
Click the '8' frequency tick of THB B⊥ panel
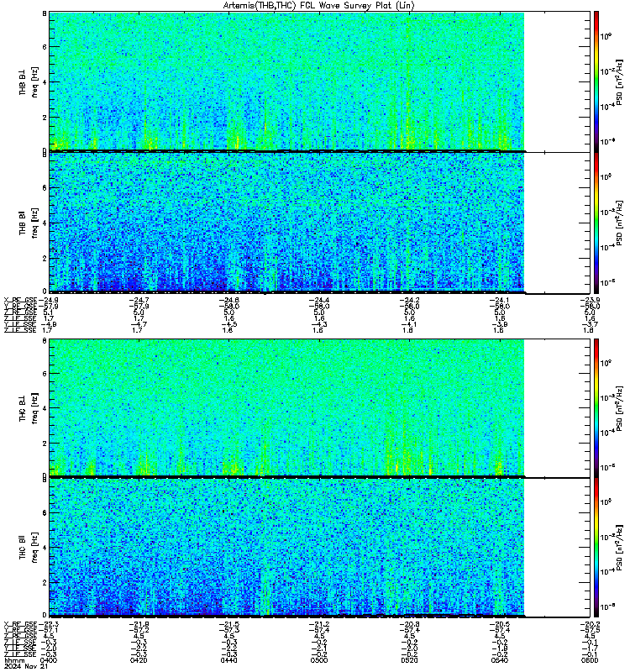(45, 13)
